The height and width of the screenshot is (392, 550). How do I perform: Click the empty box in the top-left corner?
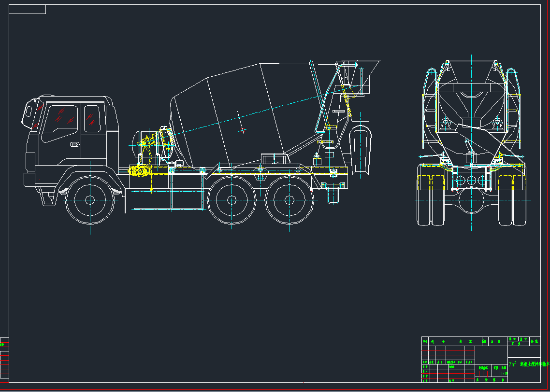[28, 9]
